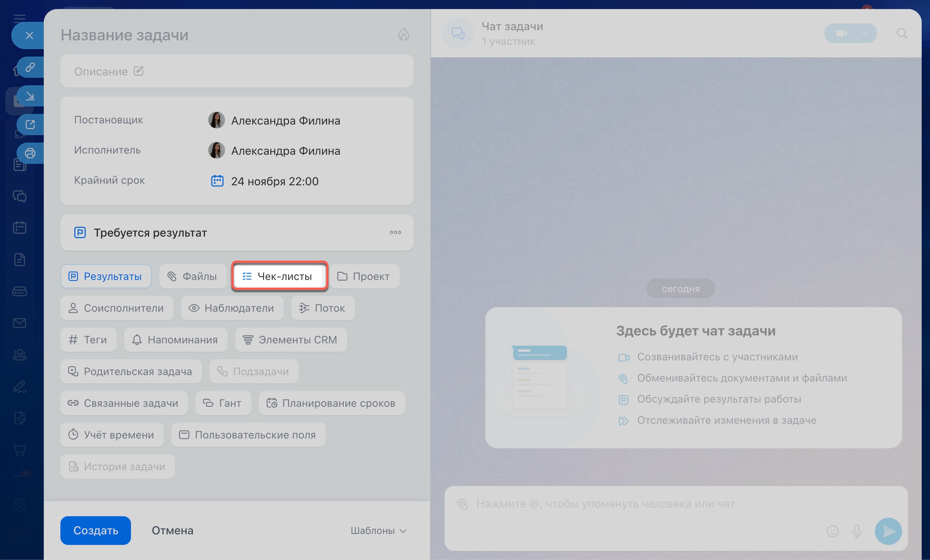Click the flame high-priority icon
This screenshot has width=930, height=560.
pyautogui.click(x=403, y=34)
